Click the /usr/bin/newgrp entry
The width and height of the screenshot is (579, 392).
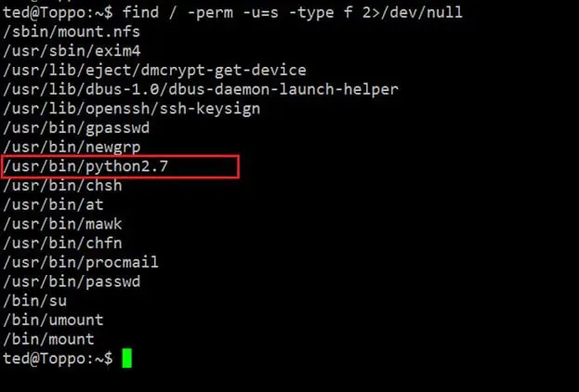click(71, 147)
